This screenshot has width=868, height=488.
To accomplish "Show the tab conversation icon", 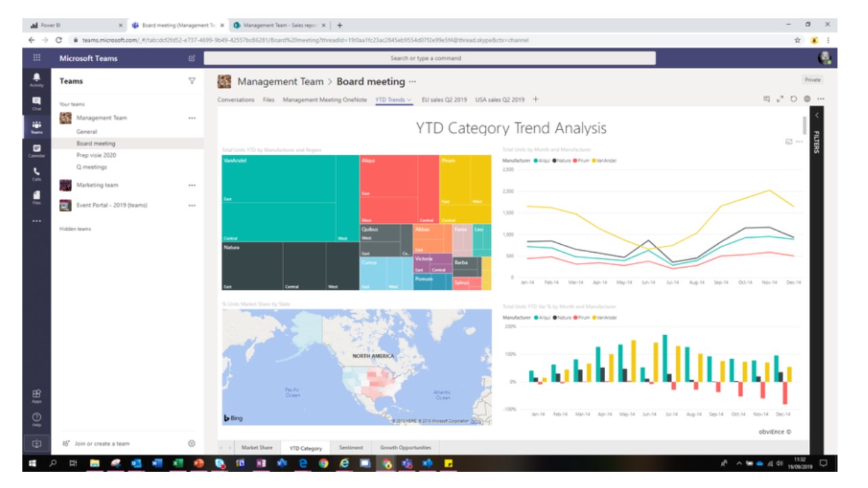I will pyautogui.click(x=767, y=99).
